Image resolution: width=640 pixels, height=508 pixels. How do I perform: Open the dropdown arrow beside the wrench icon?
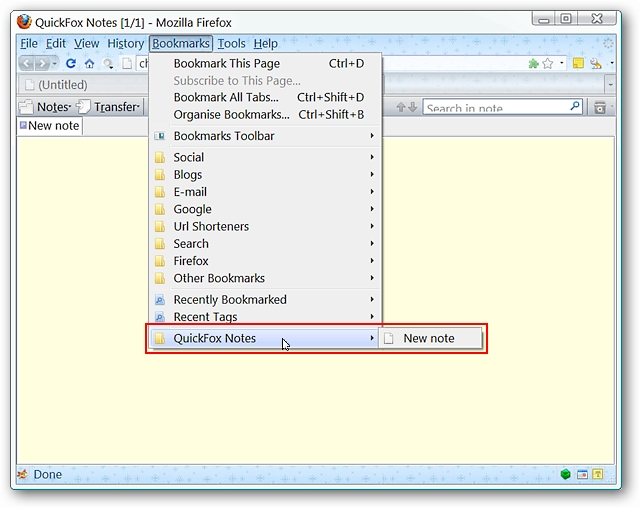611,63
